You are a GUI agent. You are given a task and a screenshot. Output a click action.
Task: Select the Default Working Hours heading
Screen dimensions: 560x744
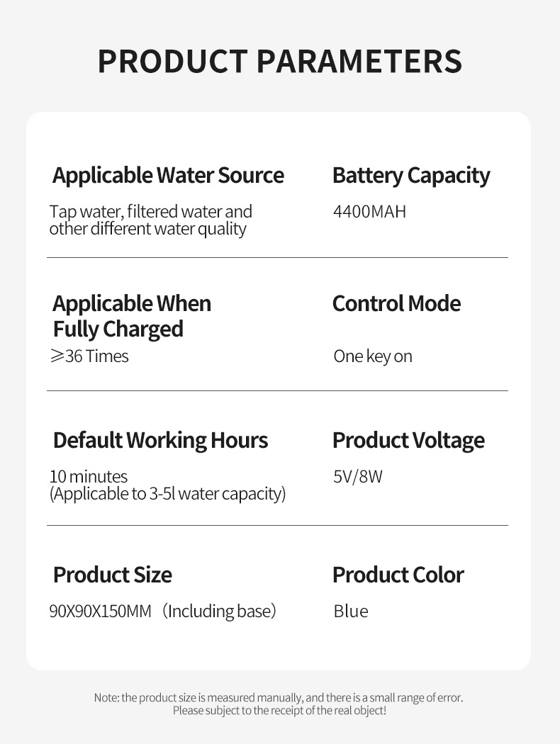(160, 440)
